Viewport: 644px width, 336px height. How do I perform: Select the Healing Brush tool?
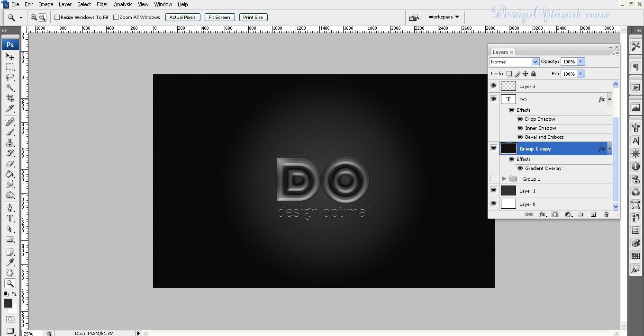pos(10,122)
